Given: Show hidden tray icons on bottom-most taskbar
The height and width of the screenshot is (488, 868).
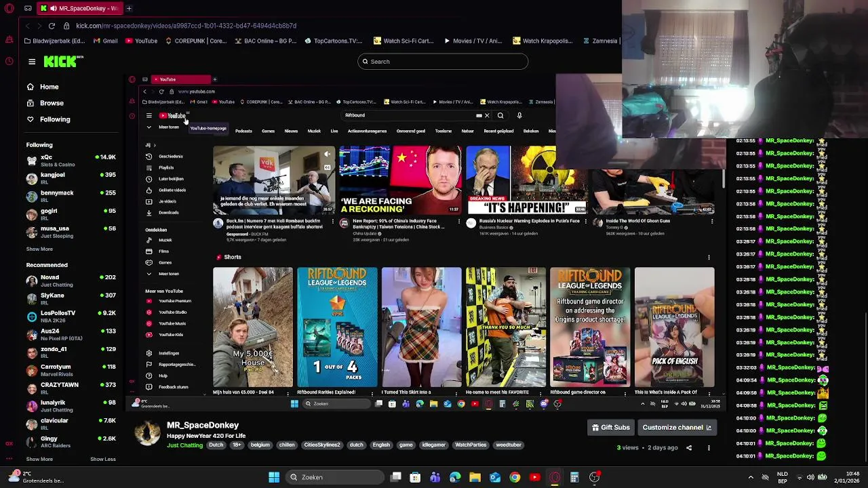Looking at the screenshot, I should click(x=751, y=477).
